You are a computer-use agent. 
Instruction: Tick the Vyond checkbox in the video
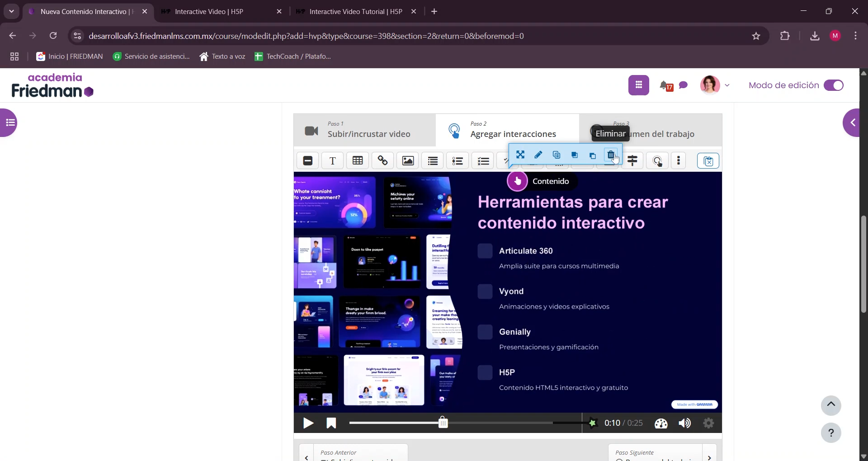pos(485,292)
